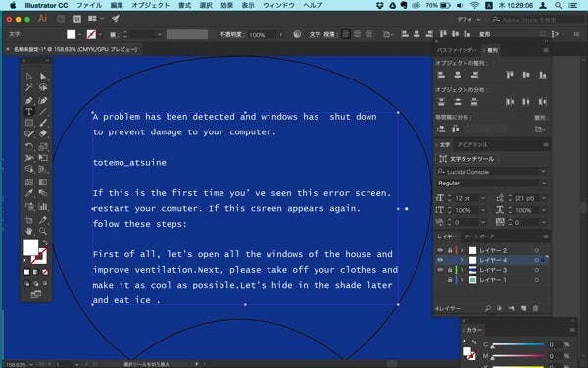Select the Selection tool (black arrow outline)
Screen dimensions: 588x368
tap(29, 77)
